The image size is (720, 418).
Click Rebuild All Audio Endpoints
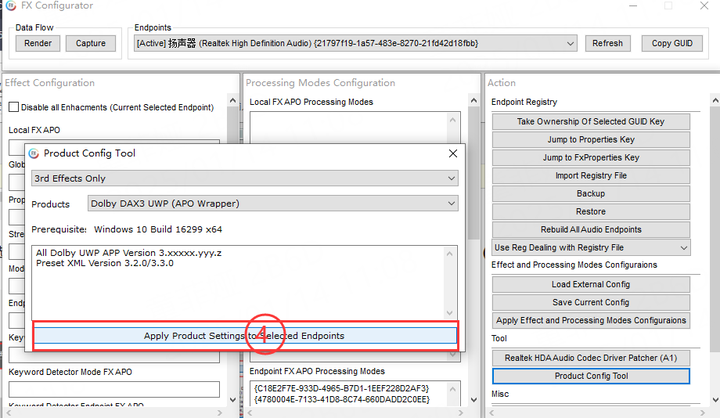coord(590,229)
